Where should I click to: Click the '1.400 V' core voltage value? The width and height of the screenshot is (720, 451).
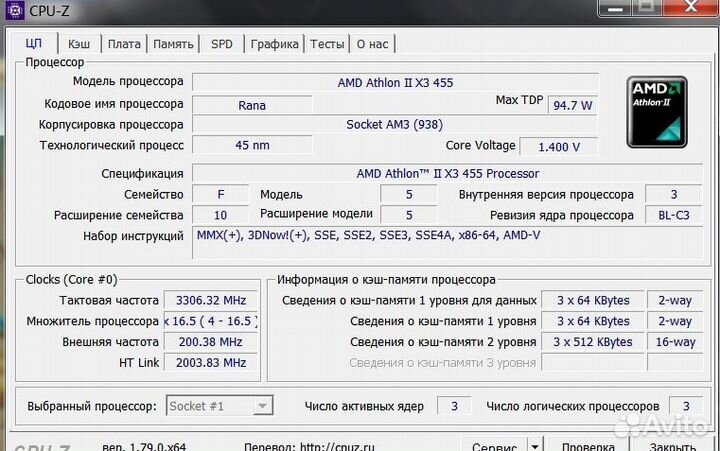(559, 147)
